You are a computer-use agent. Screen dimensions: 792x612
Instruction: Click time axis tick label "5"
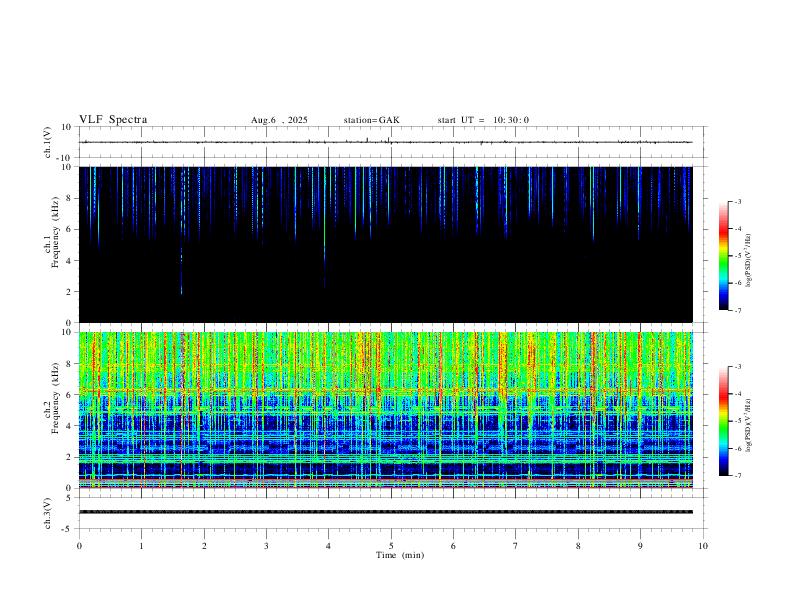click(x=391, y=546)
